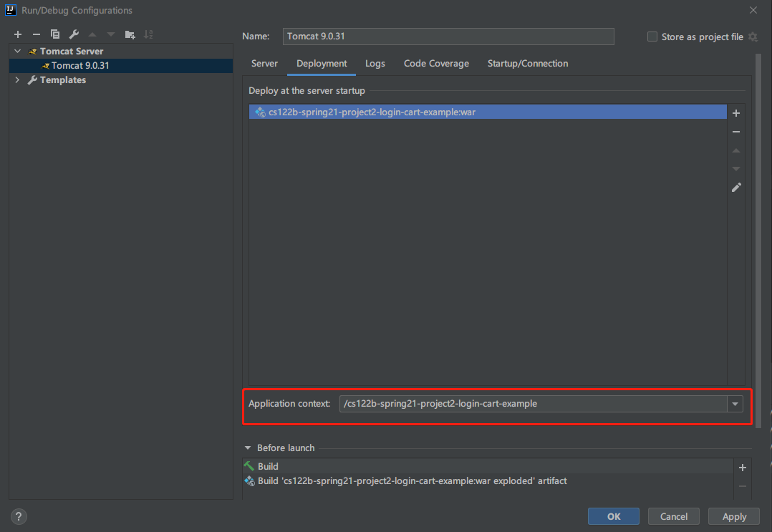Enable Store as project file checkbox
This screenshot has height=532, width=772.
click(x=652, y=37)
